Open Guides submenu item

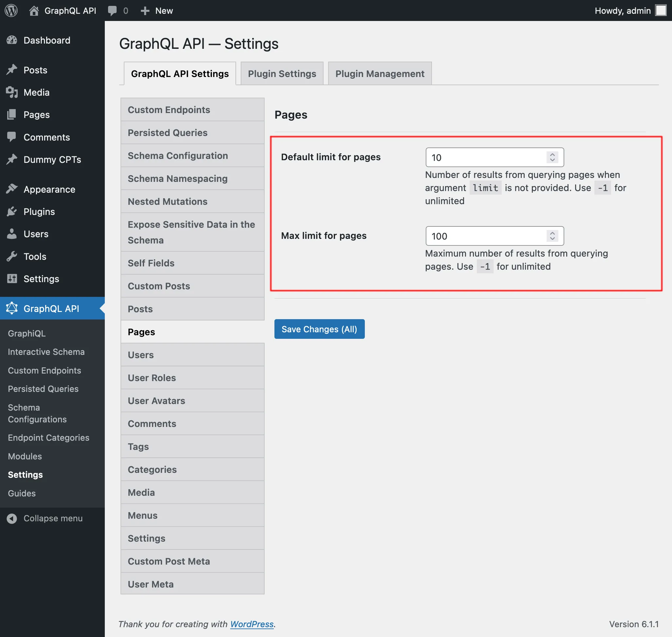tap(22, 493)
